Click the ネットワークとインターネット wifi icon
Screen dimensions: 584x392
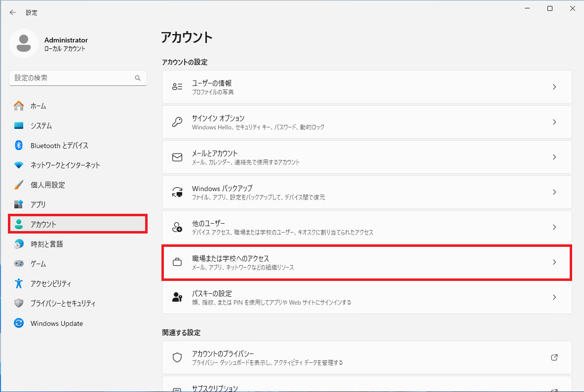click(19, 165)
